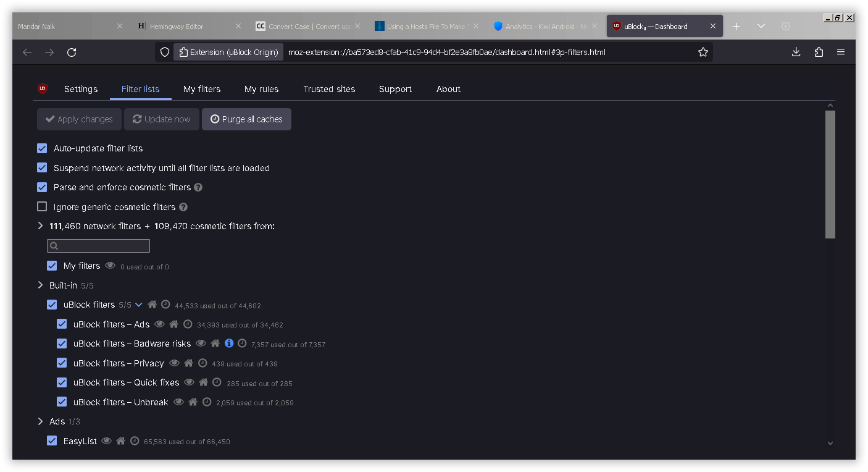Click the Purge all caches button

point(246,119)
